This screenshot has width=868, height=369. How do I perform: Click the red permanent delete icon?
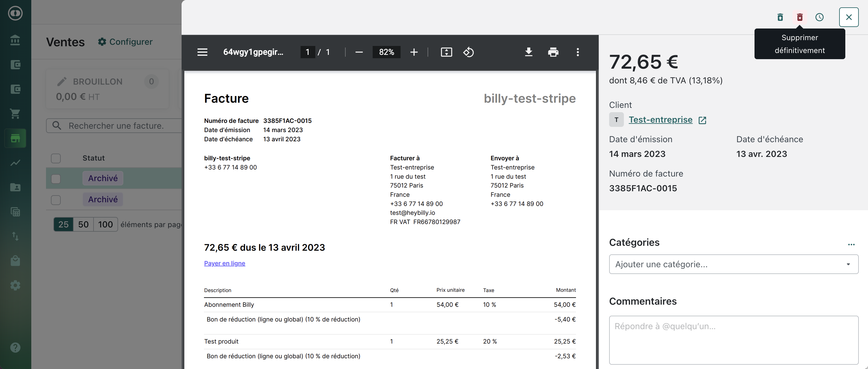pos(800,17)
